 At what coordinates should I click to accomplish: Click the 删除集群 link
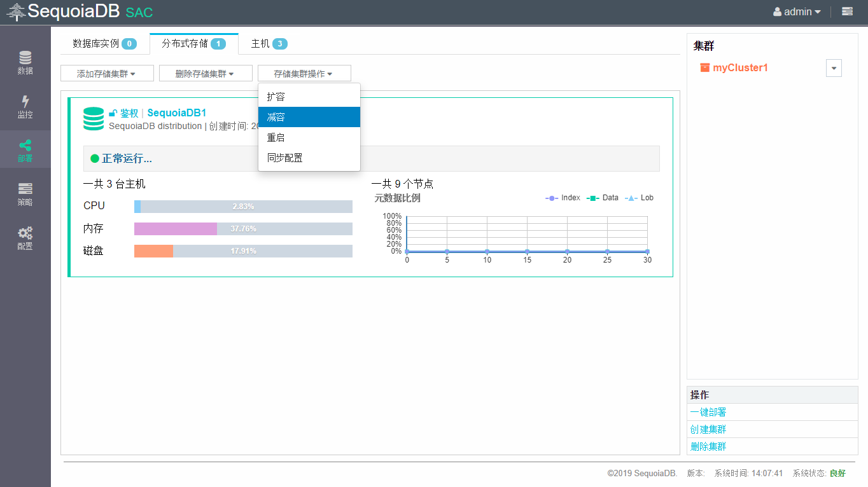point(708,446)
